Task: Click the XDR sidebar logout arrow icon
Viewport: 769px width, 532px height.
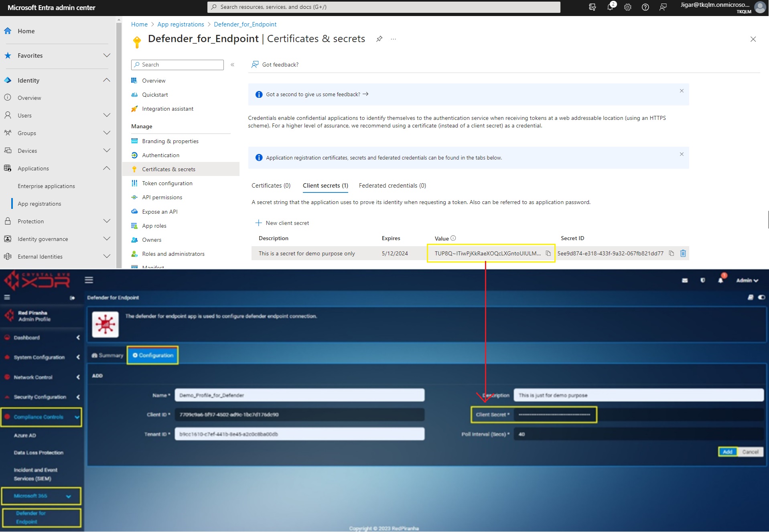Action: pyautogui.click(x=72, y=298)
